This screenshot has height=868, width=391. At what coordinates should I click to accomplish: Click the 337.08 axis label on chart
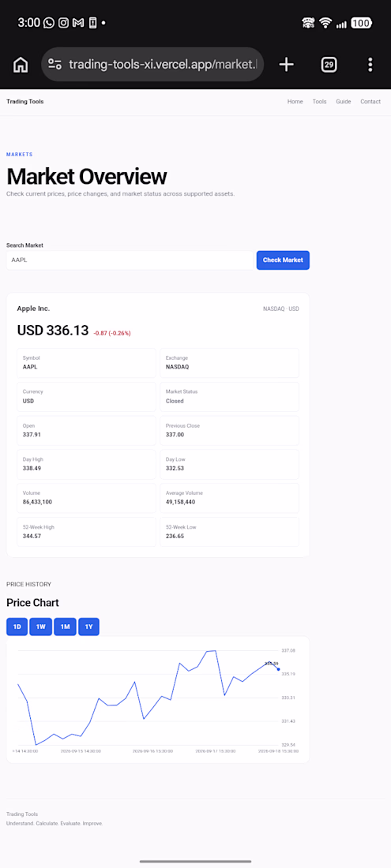(288, 650)
